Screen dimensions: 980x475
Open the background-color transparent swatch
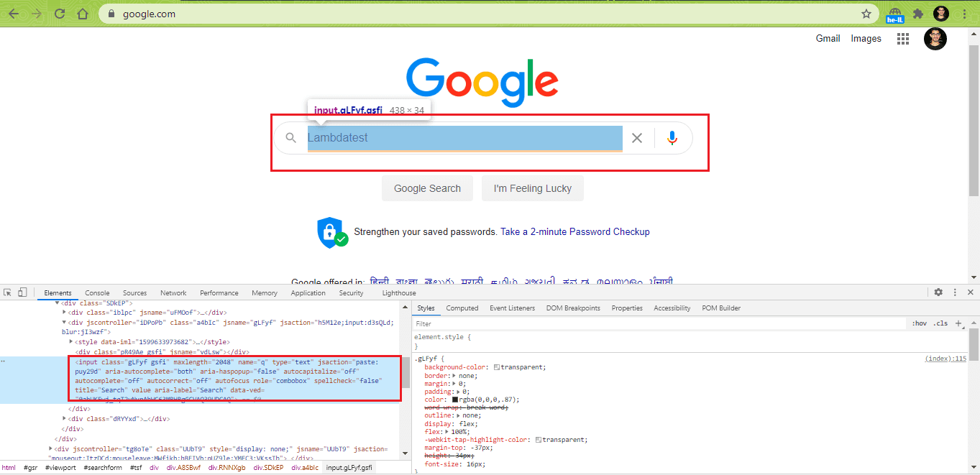(497, 367)
